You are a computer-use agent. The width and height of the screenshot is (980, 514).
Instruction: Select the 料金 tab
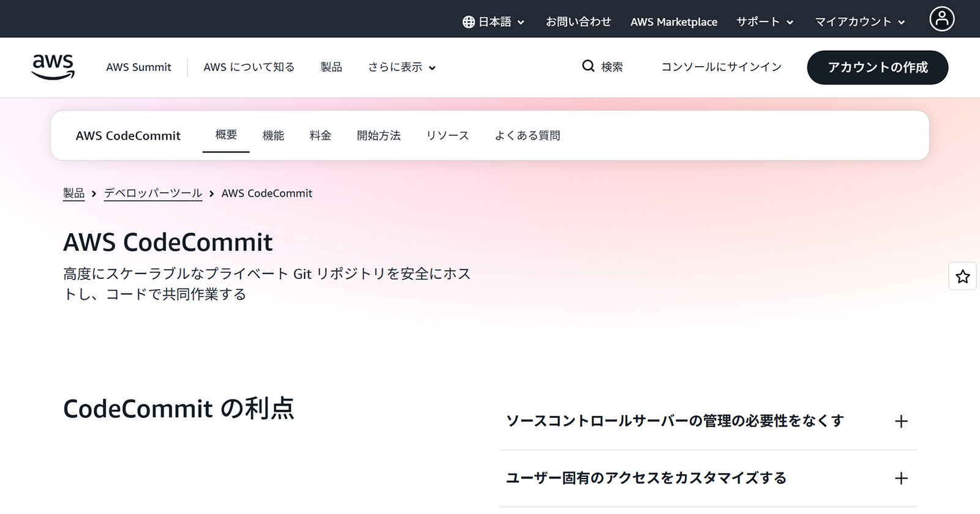coord(320,135)
